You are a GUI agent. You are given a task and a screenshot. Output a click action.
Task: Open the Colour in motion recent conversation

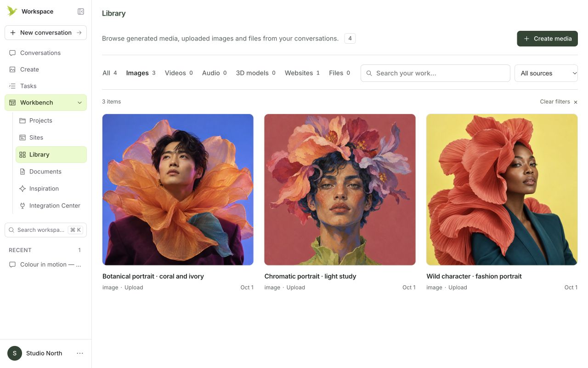(x=45, y=264)
